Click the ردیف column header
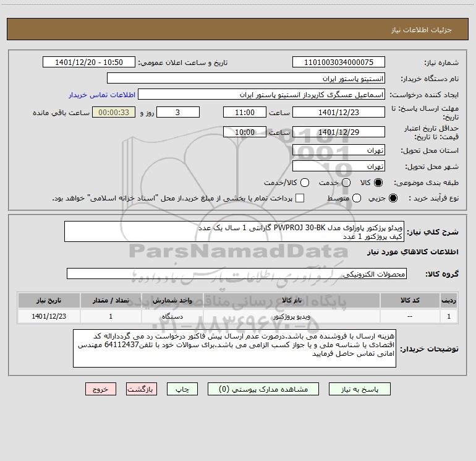This screenshot has width=476, height=461. (449, 300)
